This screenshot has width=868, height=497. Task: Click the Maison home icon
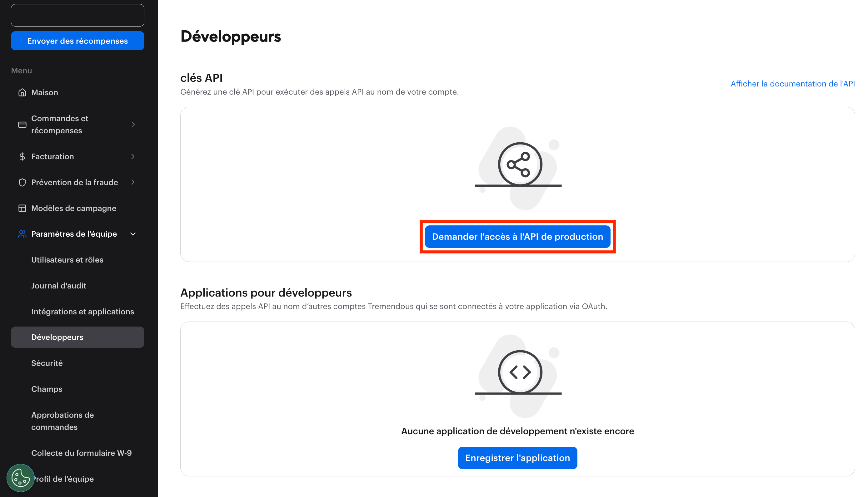(x=22, y=92)
